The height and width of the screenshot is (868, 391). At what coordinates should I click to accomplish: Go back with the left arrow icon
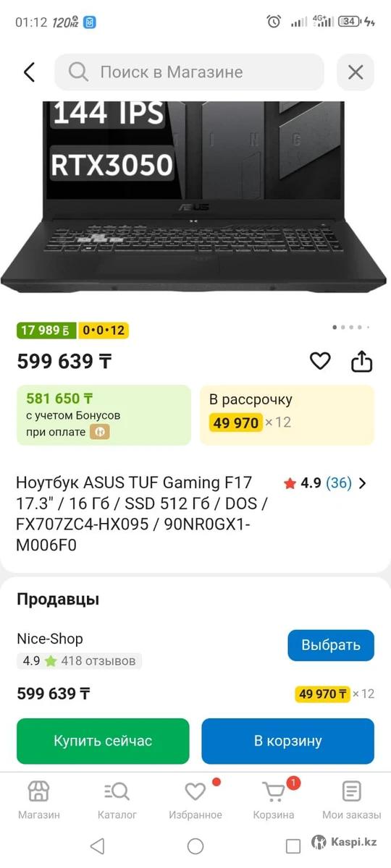(29, 72)
